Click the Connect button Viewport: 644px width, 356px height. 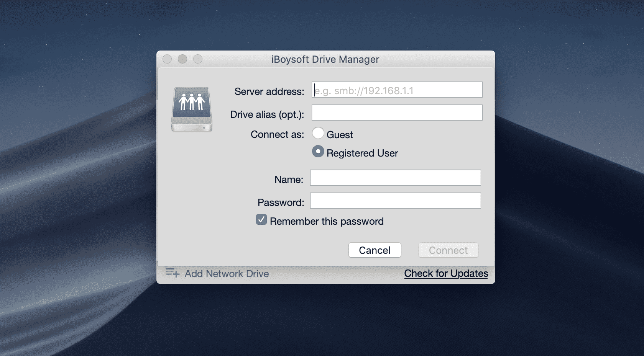(448, 250)
